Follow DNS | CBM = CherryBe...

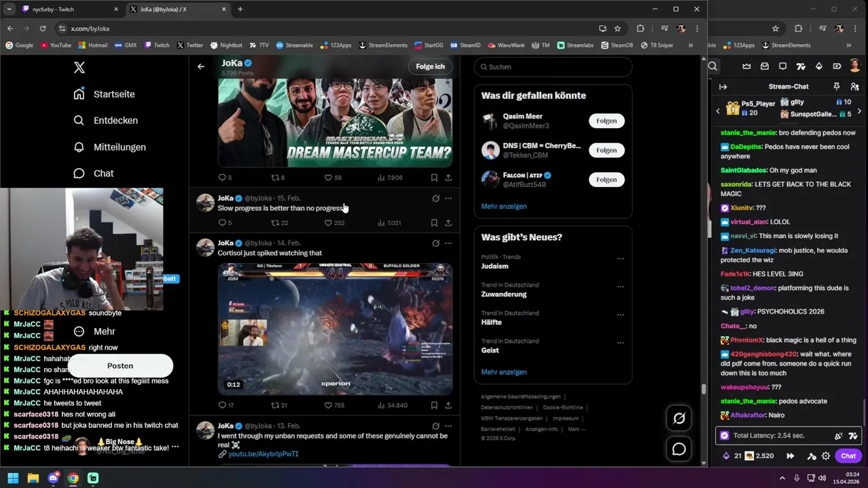pyautogui.click(x=606, y=150)
